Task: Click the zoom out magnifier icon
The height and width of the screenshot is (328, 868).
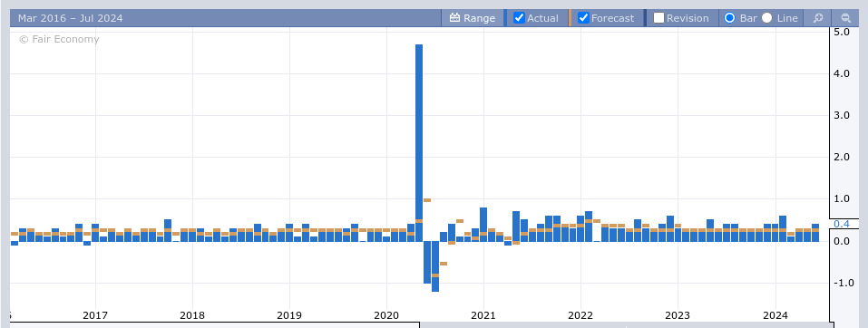Action: tap(845, 18)
